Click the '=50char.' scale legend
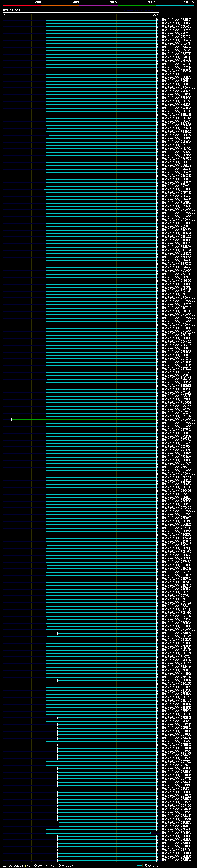The width and height of the screenshot is (197, 868). pyautogui.click(x=147, y=865)
